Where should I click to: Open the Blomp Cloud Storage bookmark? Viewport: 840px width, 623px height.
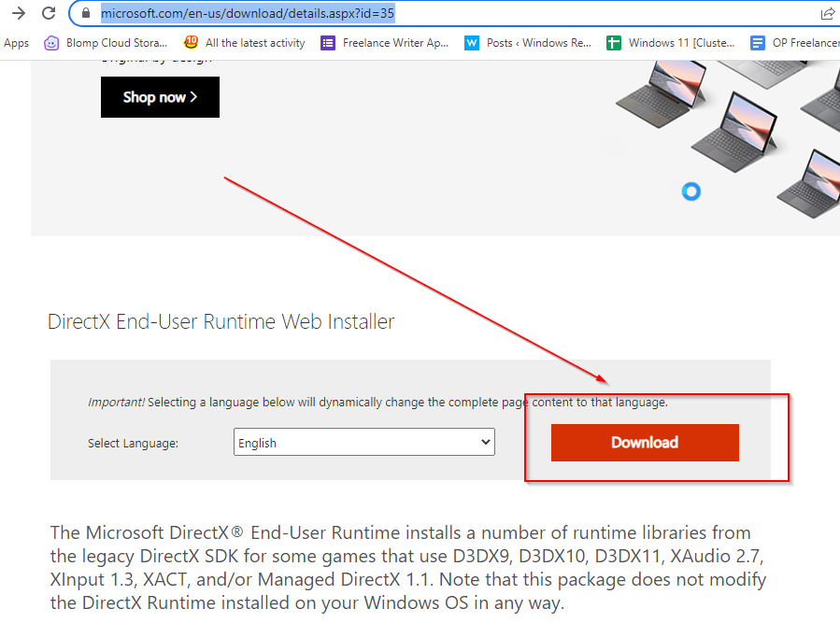[106, 43]
